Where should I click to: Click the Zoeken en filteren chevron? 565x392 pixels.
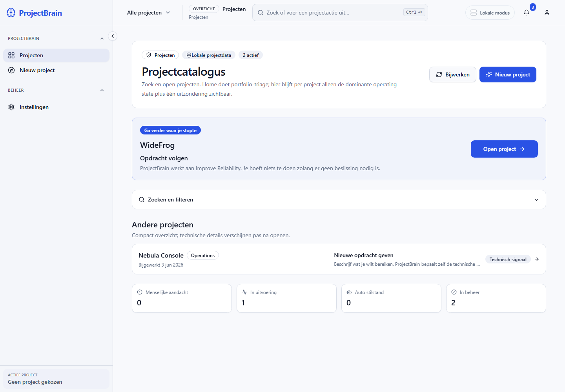(536, 200)
